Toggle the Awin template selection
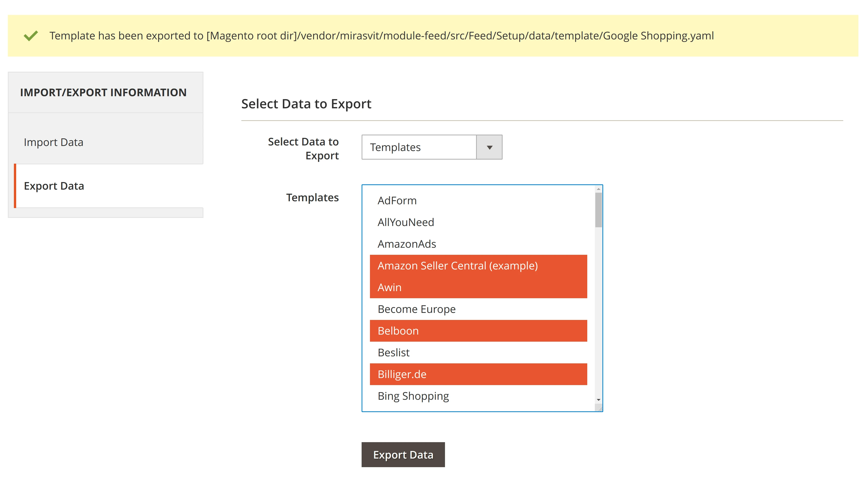868x477 pixels. pyautogui.click(x=389, y=287)
